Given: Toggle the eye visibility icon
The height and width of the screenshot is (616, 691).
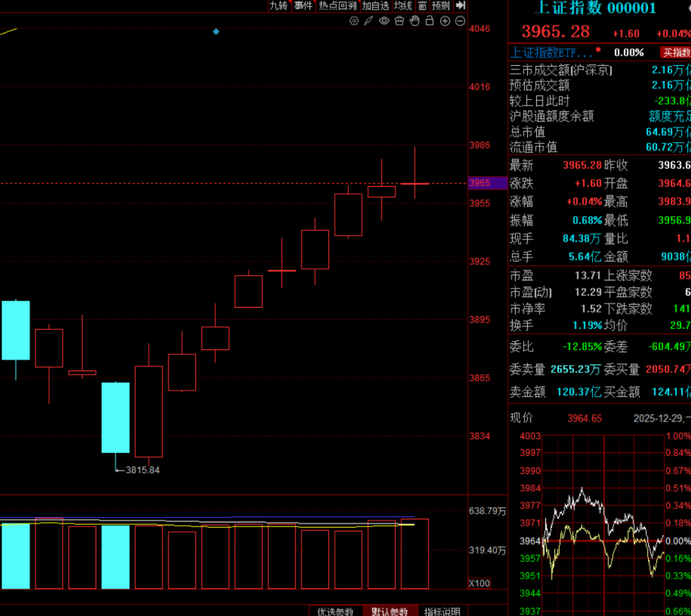Looking at the screenshot, I should click(384, 21).
